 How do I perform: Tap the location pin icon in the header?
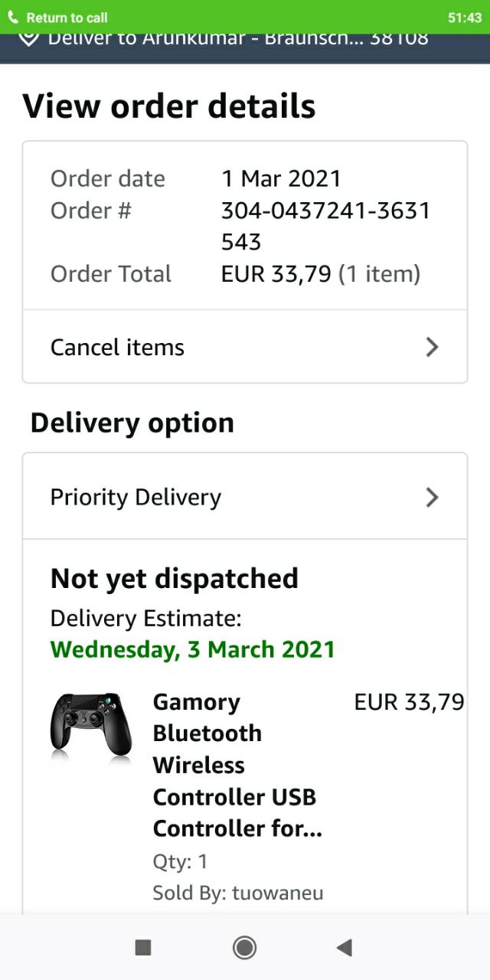coord(28,38)
